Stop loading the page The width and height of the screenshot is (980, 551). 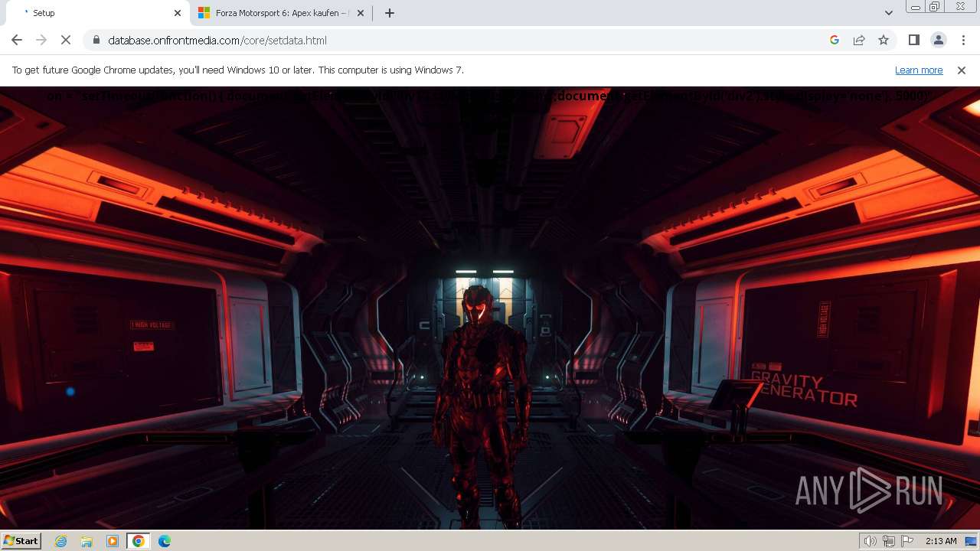click(66, 40)
